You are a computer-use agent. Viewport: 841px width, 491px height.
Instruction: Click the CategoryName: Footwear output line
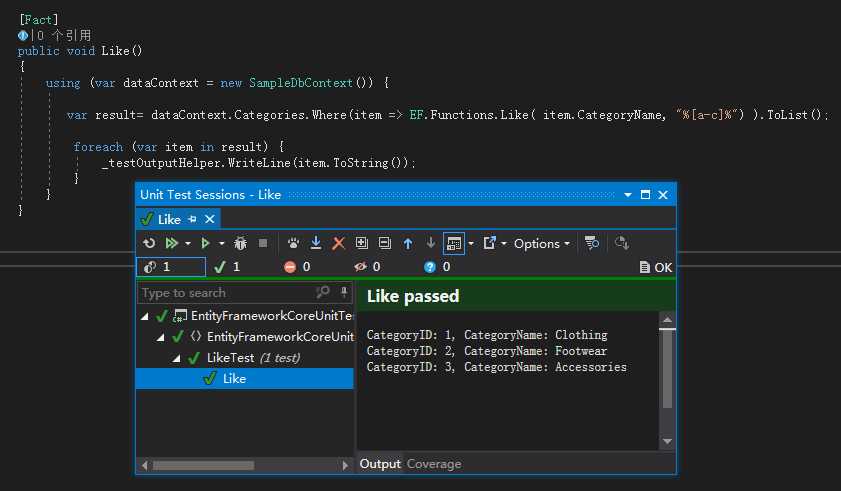pos(487,351)
